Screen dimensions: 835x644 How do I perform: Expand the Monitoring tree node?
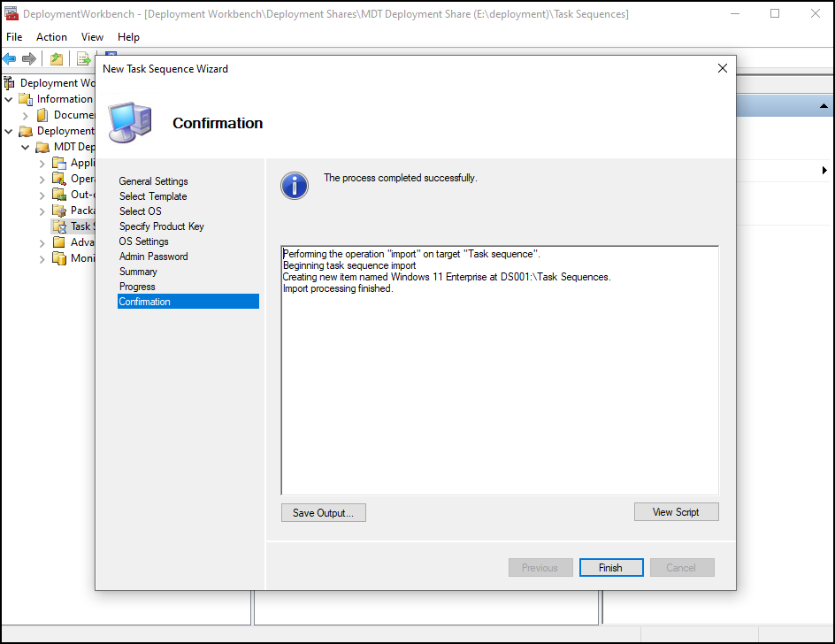click(x=42, y=258)
